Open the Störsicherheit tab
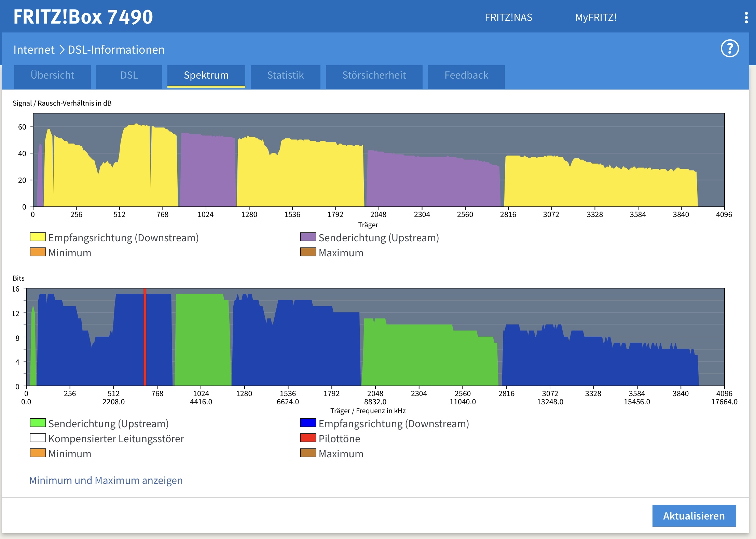756x539 pixels. pos(374,75)
